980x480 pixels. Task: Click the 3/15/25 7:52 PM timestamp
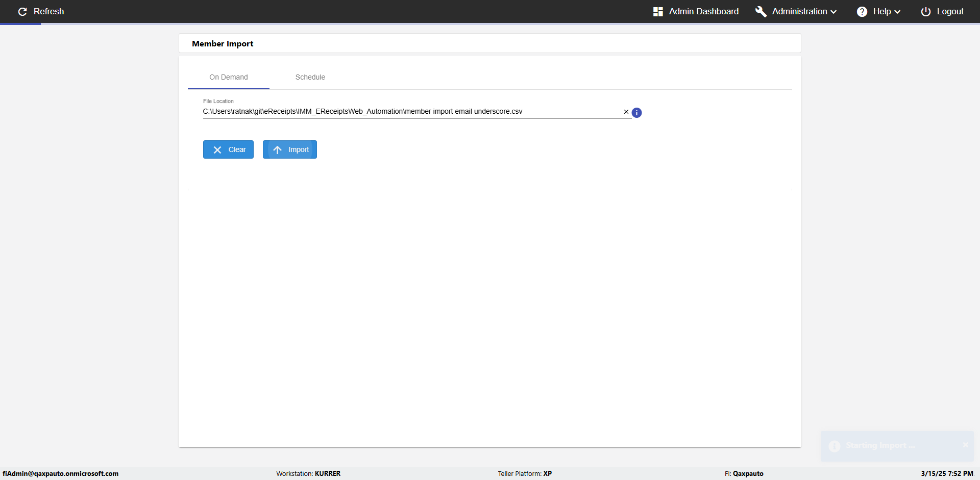tap(947, 473)
